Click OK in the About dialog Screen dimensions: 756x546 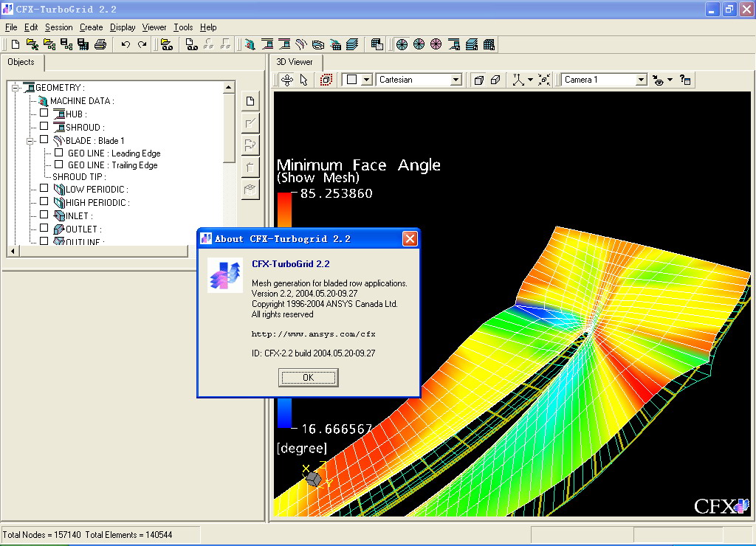coord(308,378)
